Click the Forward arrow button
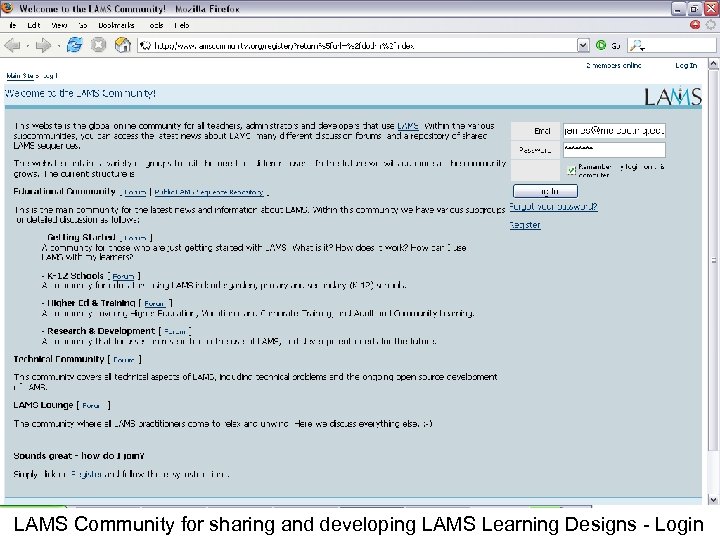The image size is (720, 540). click(x=43, y=45)
